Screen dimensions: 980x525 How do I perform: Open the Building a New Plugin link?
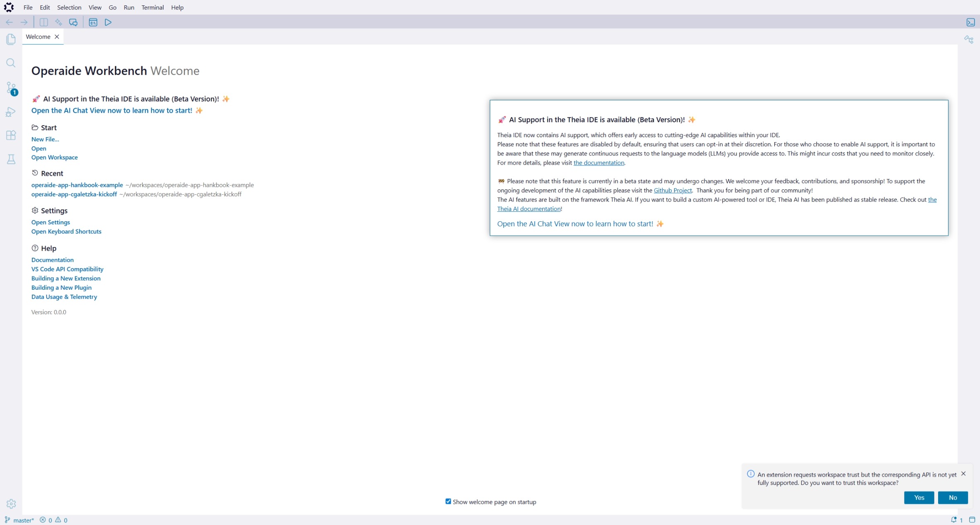[x=61, y=288]
